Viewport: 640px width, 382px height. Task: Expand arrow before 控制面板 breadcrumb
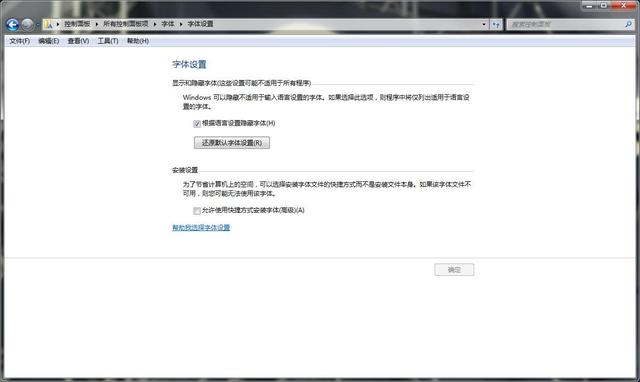coord(58,24)
